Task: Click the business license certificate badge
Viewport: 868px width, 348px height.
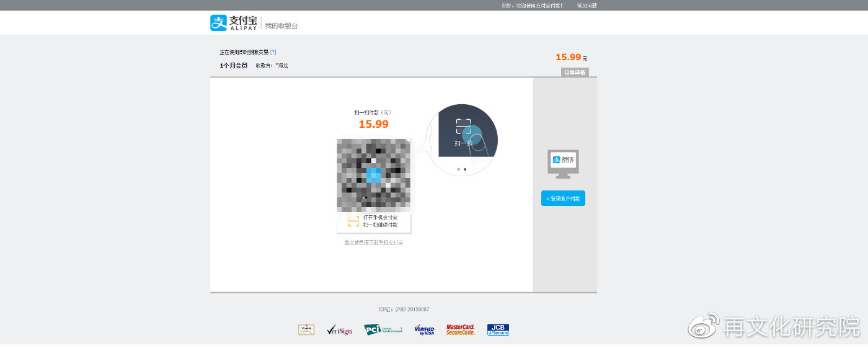Action: coord(306,330)
